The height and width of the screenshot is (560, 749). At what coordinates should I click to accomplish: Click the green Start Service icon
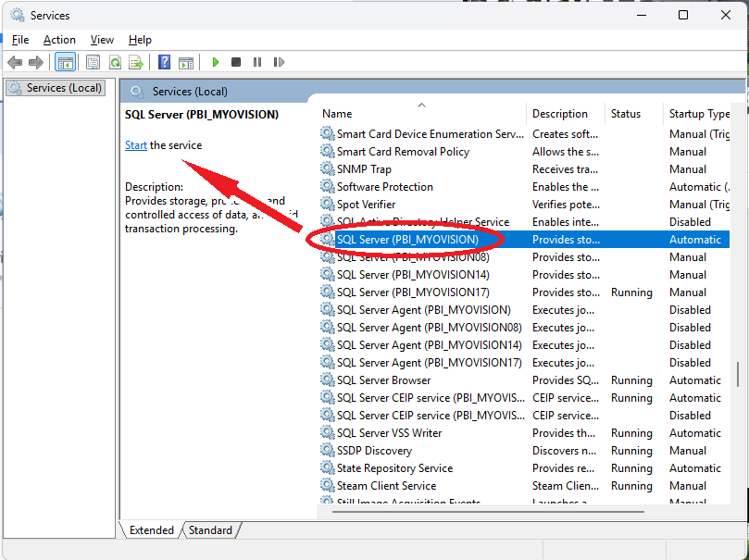(216, 62)
